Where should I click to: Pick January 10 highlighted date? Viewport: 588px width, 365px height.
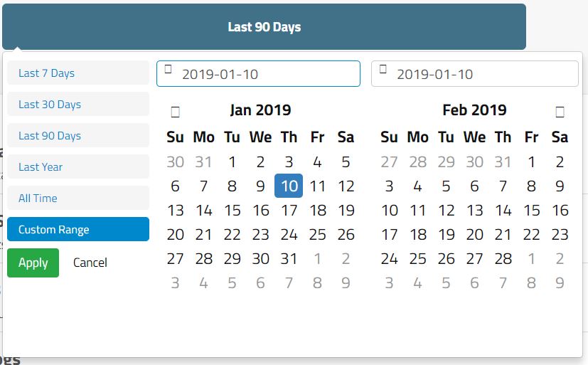point(289,186)
